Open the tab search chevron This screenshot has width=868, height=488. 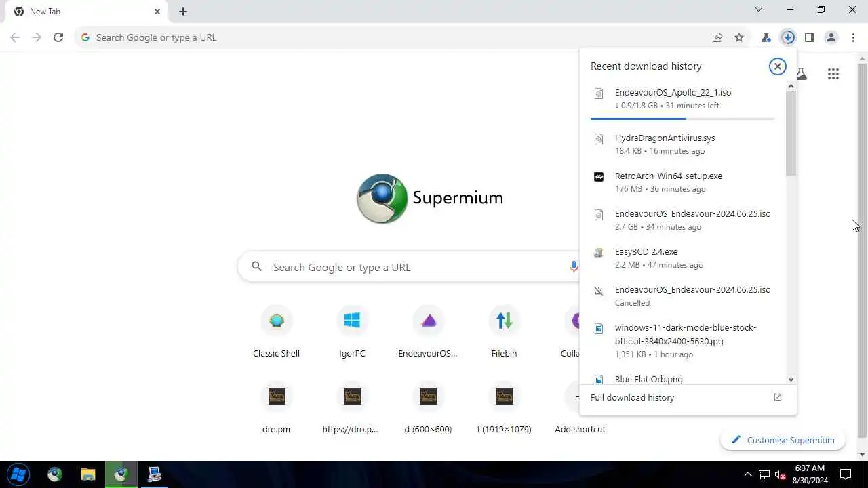[x=759, y=9]
